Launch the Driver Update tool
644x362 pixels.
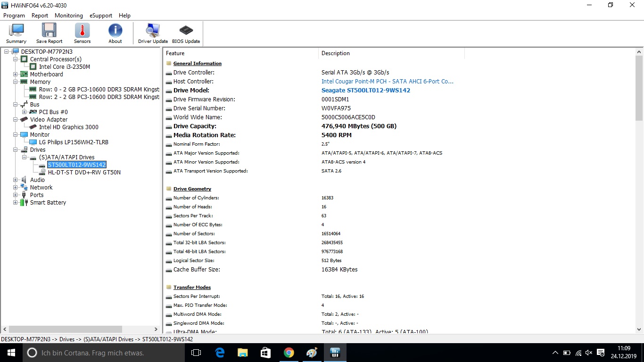pyautogui.click(x=153, y=33)
